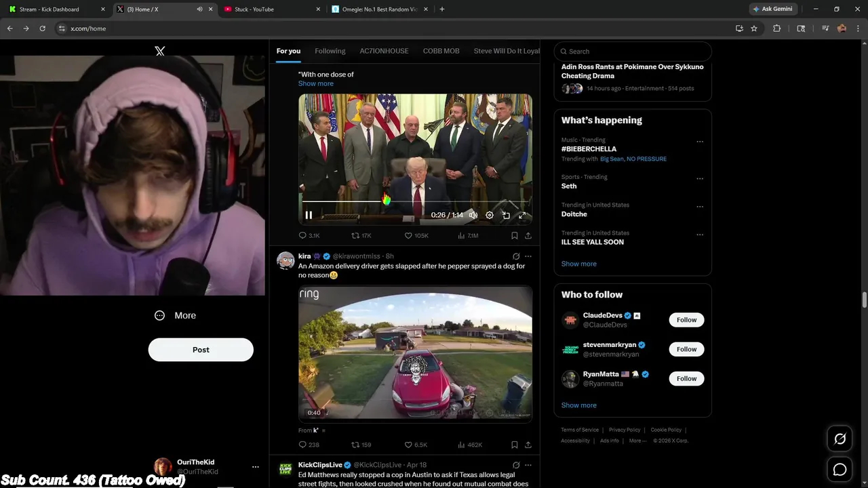Pause the playing Trump video
This screenshot has height=488, width=868.
[309, 215]
